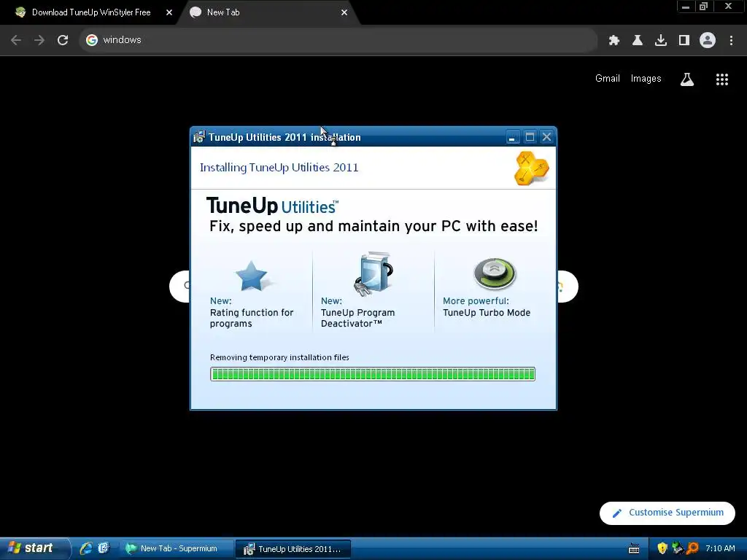Click the orange magnifier tray icon
This screenshot has height=560, width=747.
click(692, 548)
